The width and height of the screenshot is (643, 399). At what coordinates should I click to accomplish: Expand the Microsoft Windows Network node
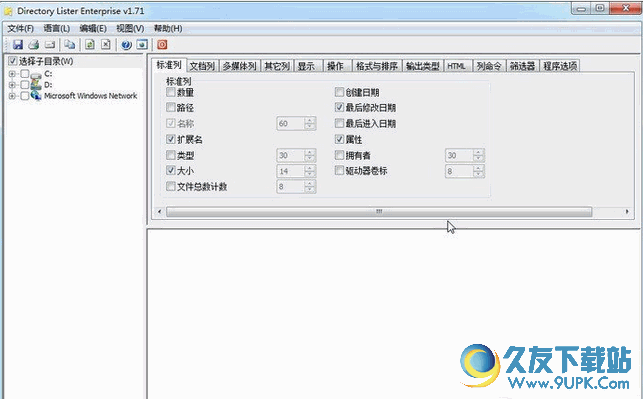tap(12, 96)
